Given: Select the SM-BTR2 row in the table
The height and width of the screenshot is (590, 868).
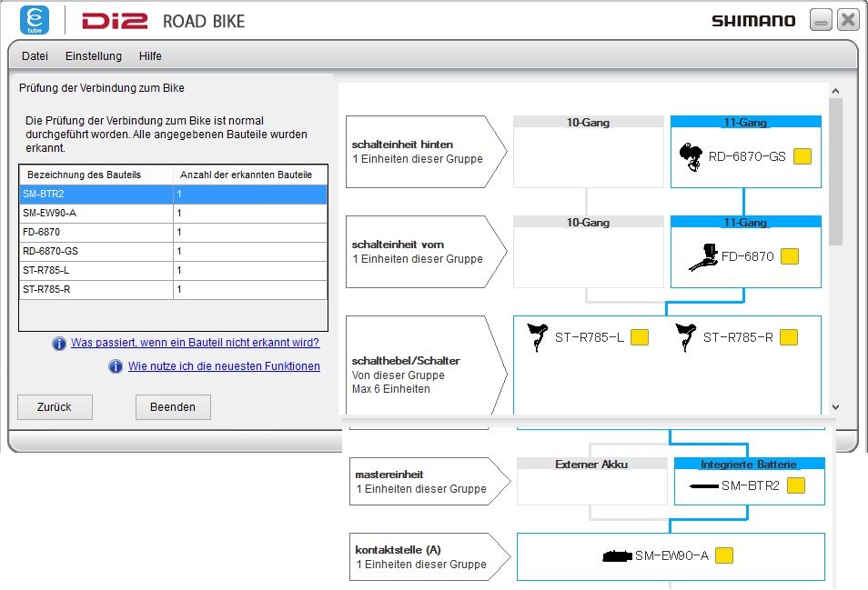Looking at the screenshot, I should [173, 194].
